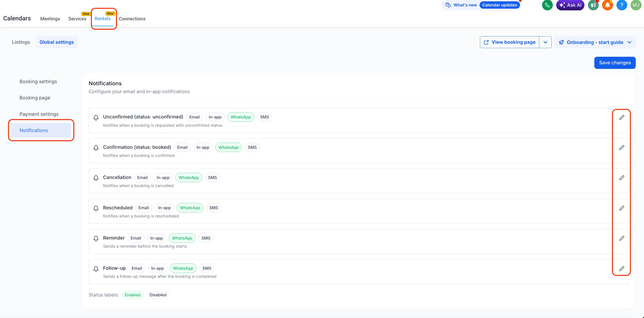
Task: Click the Calendars page title
Action: [x=17, y=18]
